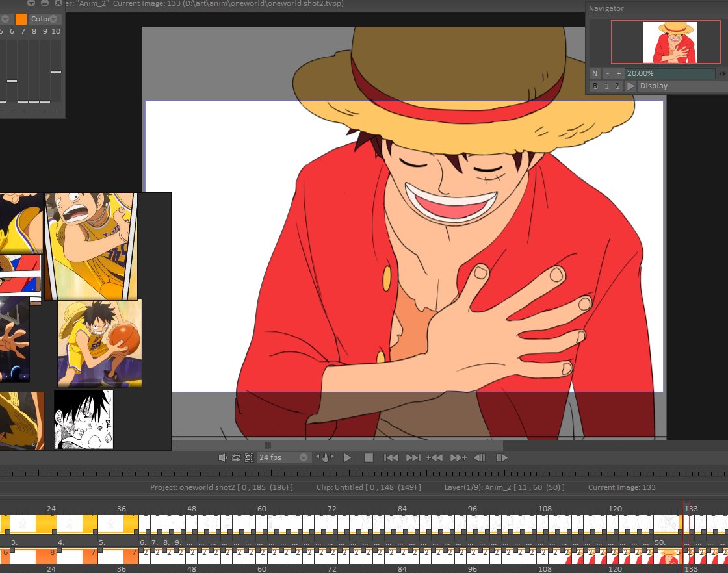Click the horizontal scrollbar grip below canvas
The image size is (728, 573).
click(268, 445)
